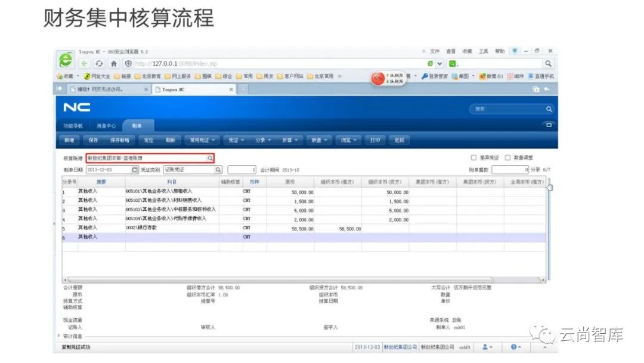Open 登录管家 key icon in bookmarks bar

(425, 76)
